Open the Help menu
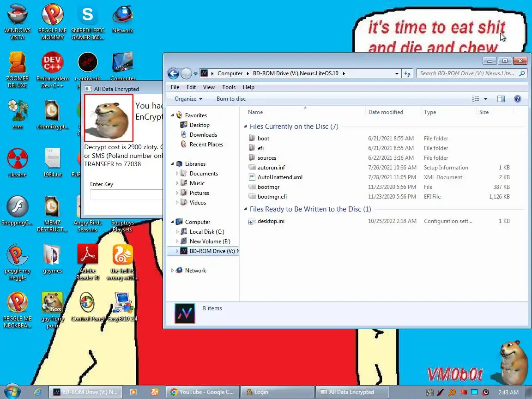Screen dimensions: 532x399 pos(249,87)
